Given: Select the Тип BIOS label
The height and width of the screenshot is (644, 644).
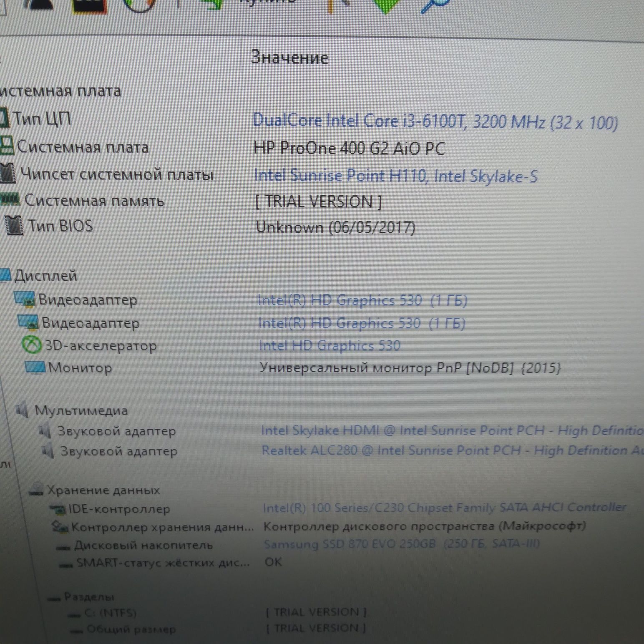Looking at the screenshot, I should pyautogui.click(x=60, y=226).
